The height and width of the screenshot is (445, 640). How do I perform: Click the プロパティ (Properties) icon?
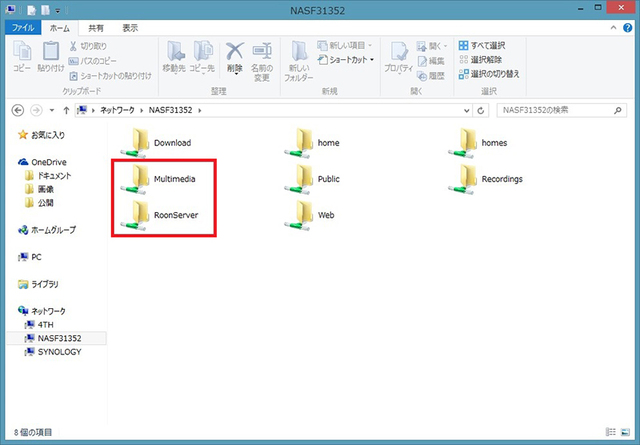398,58
